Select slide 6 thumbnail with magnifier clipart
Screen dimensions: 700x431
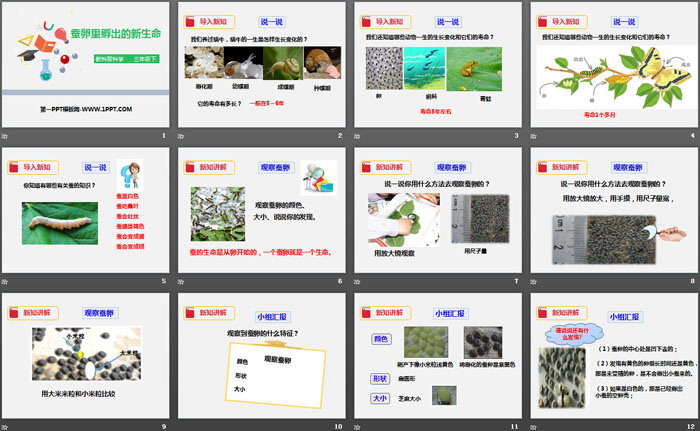click(262, 210)
